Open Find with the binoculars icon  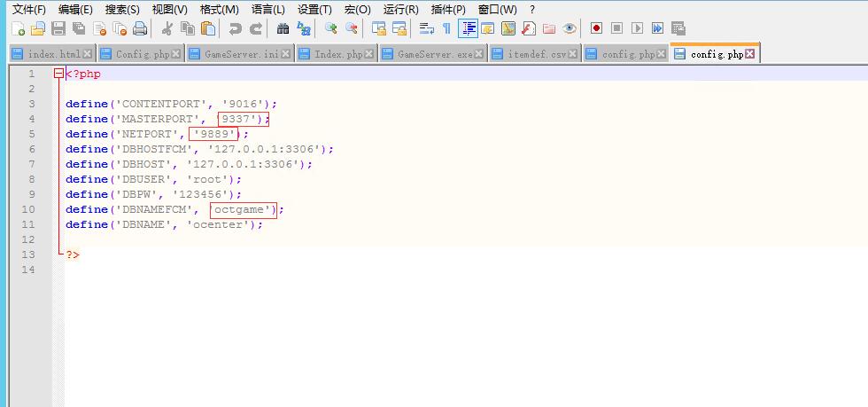point(283,28)
